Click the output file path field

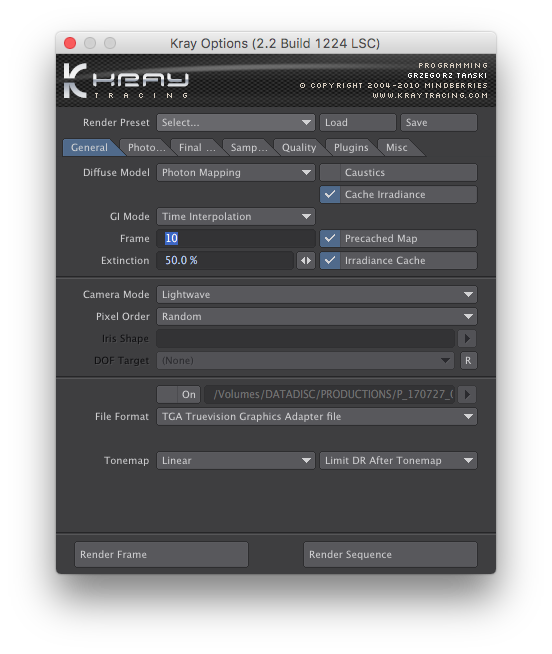pos(330,395)
